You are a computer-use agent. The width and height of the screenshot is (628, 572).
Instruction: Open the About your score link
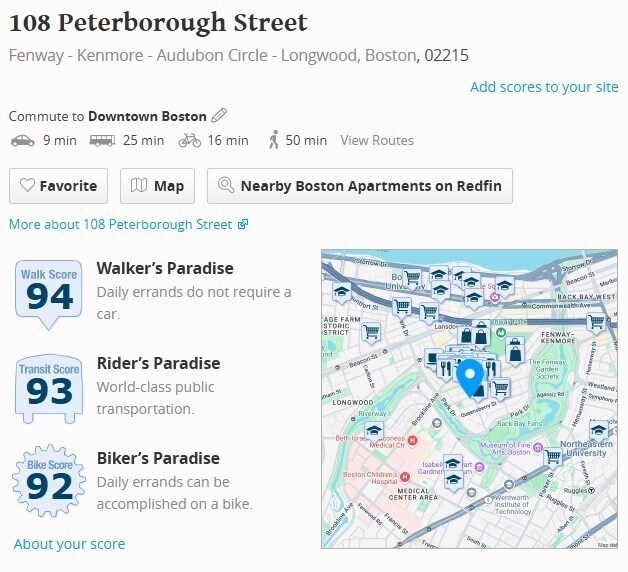coord(69,544)
